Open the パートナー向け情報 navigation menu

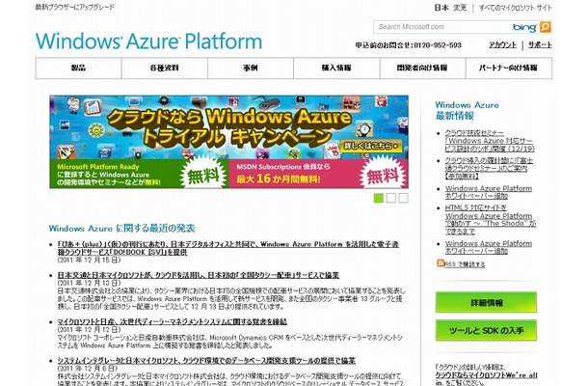509,68
